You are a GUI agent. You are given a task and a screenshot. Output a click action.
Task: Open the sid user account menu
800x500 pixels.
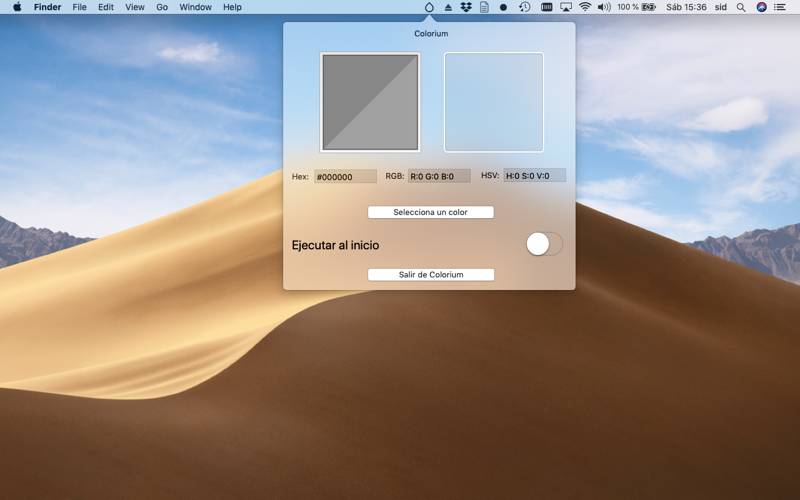[720, 7]
